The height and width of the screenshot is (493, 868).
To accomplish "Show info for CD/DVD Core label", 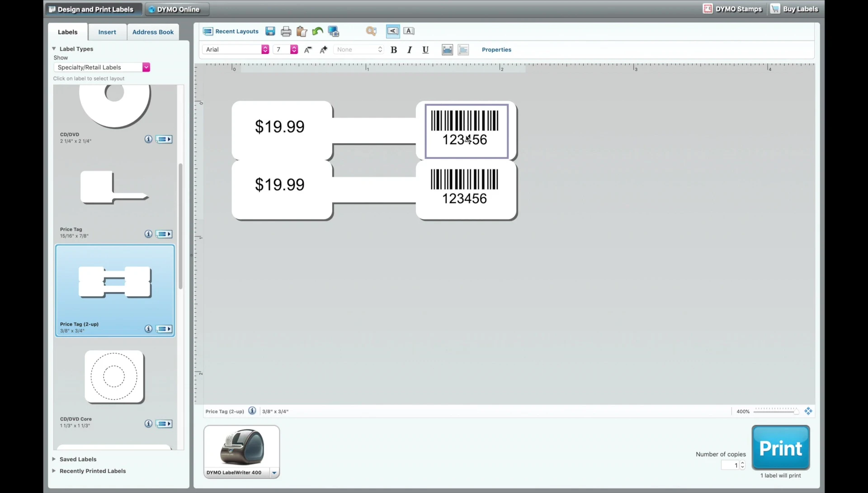I will [x=148, y=424].
